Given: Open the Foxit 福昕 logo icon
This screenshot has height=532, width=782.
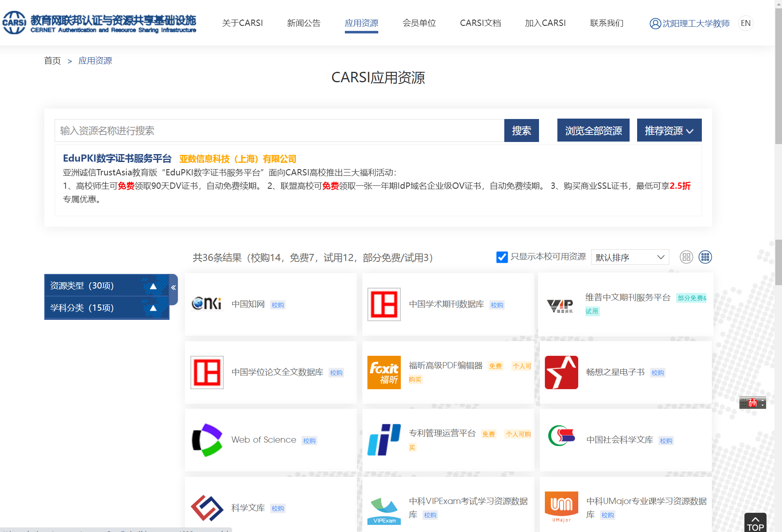Looking at the screenshot, I should [384, 372].
